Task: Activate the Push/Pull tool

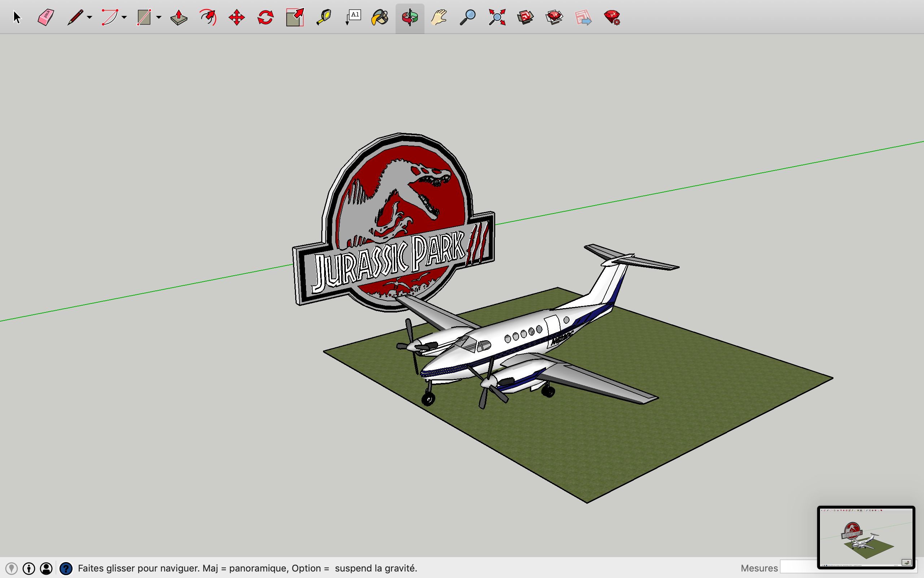Action: point(179,18)
